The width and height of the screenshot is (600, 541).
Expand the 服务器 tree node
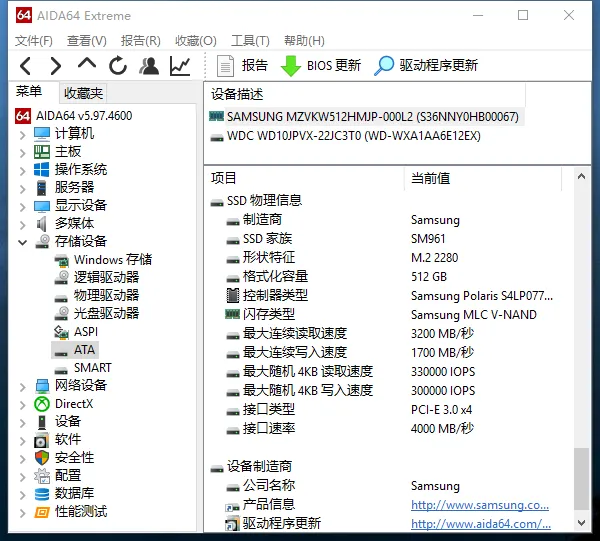pyautogui.click(x=23, y=189)
